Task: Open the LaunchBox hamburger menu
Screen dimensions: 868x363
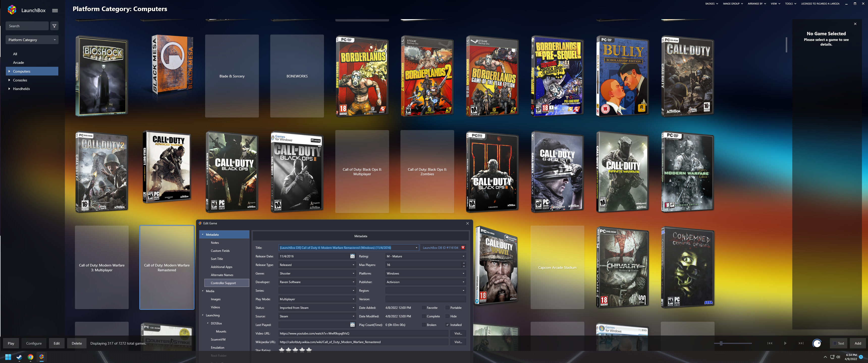Action: pyautogui.click(x=55, y=10)
